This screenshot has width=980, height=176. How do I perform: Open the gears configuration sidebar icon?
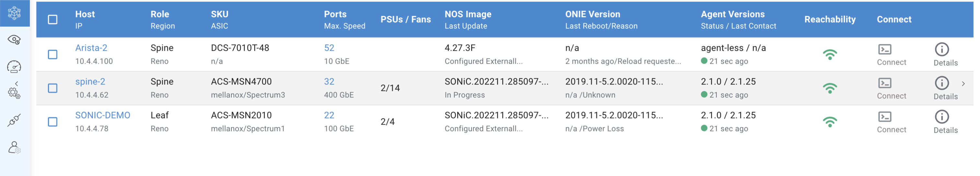[x=15, y=93]
